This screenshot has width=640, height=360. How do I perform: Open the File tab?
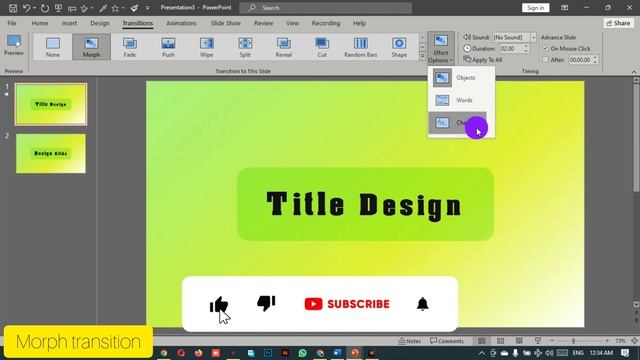12,23
